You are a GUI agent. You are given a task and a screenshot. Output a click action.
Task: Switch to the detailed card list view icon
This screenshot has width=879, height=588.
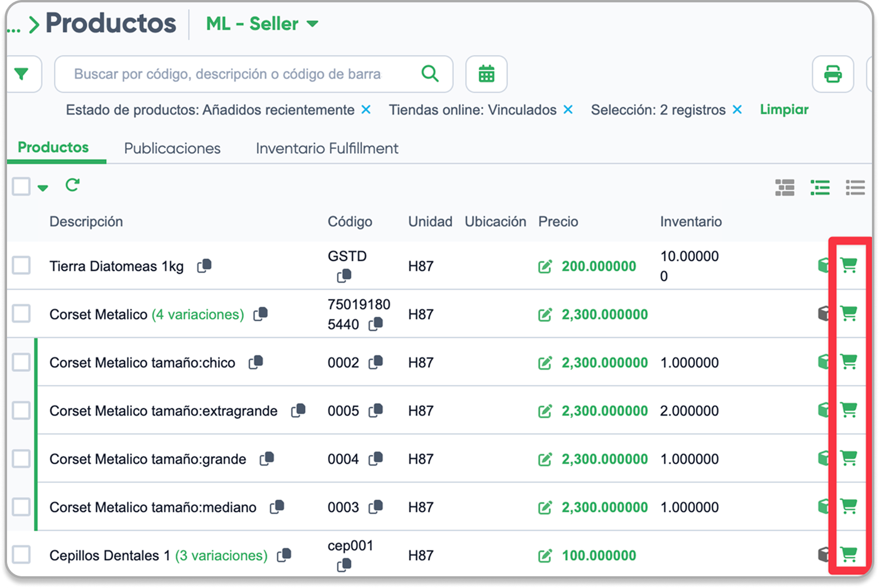pos(785,188)
